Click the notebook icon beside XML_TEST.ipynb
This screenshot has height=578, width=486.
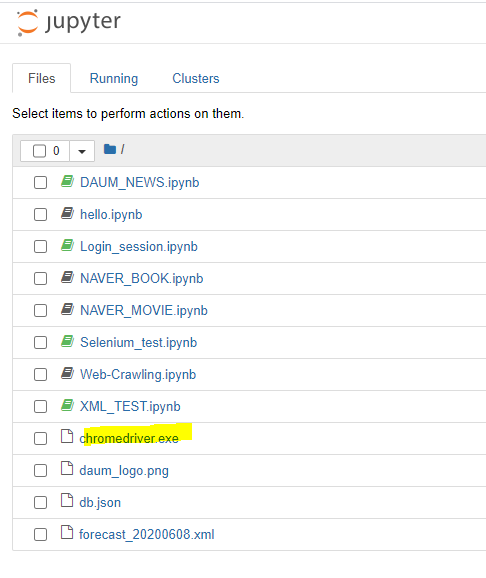click(67, 405)
